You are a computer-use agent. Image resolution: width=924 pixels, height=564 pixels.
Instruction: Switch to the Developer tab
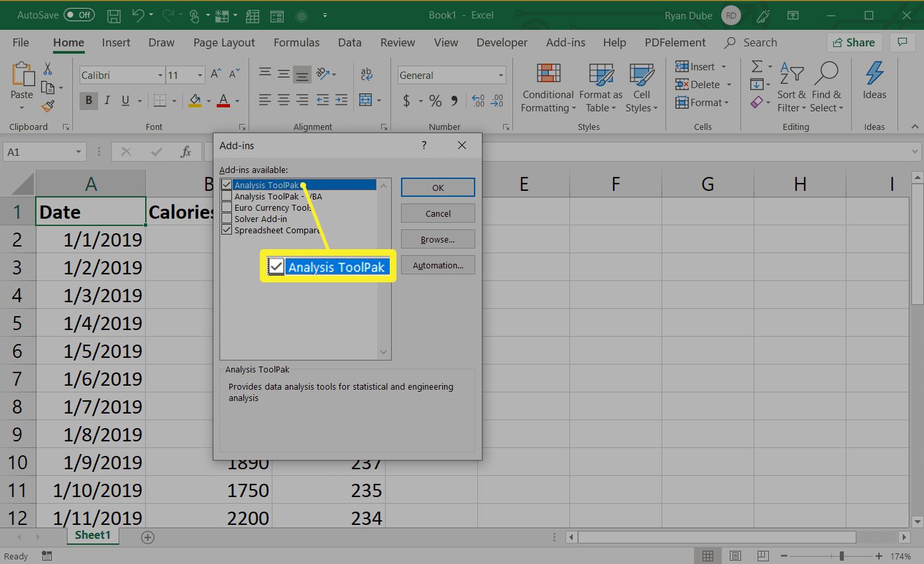pos(502,42)
